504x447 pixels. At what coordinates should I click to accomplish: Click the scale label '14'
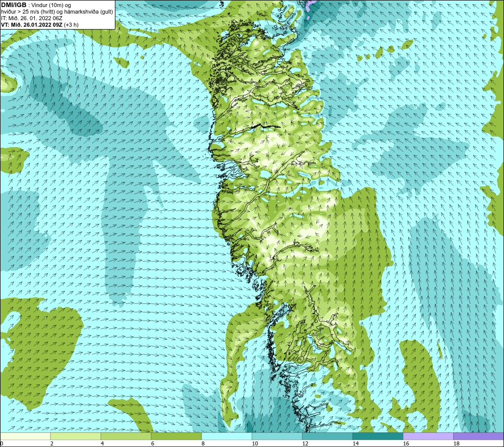[355, 444]
